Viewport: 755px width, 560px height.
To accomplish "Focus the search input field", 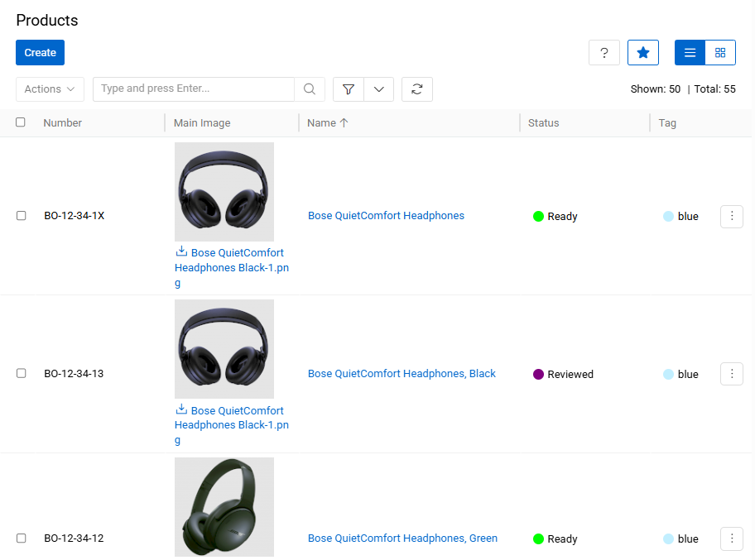I will (194, 89).
